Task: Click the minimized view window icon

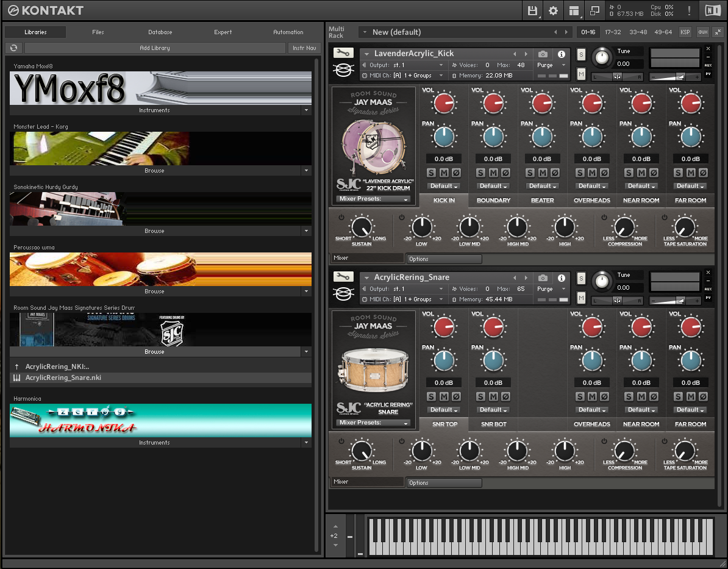Action: 594,11
